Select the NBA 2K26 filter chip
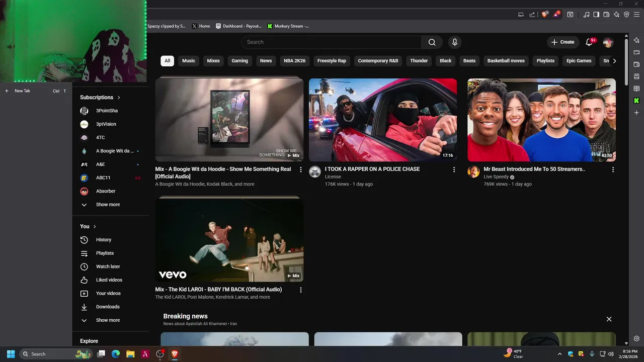 pyautogui.click(x=295, y=61)
